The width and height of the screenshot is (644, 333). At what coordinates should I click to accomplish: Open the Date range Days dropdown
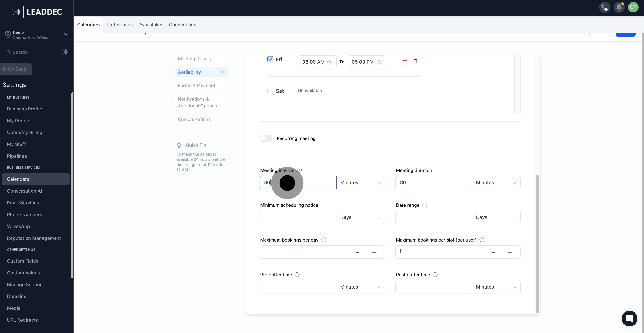(x=496, y=217)
